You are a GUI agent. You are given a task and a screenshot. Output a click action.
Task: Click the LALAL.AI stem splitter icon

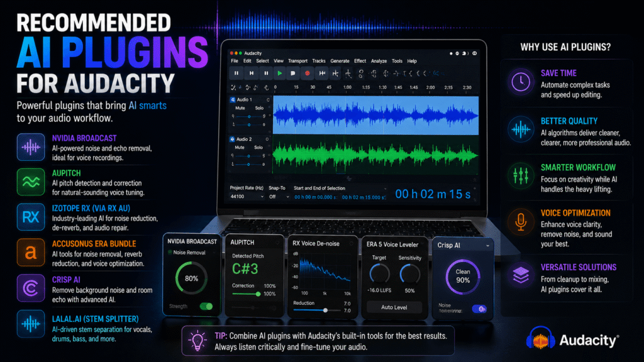pyautogui.click(x=31, y=324)
